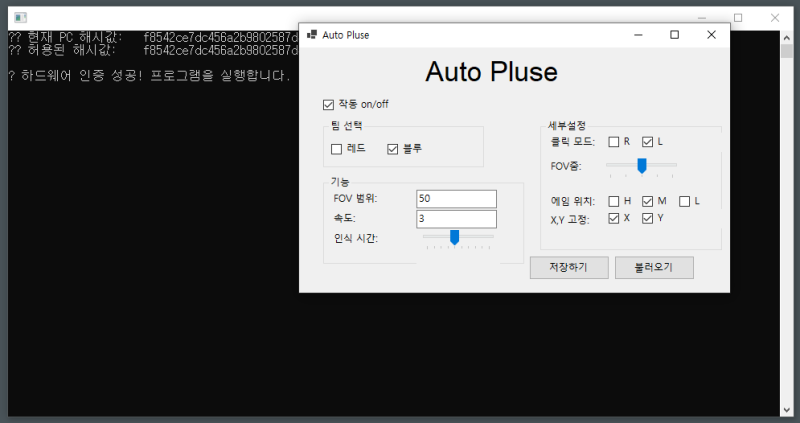Enable the R option for 클릭 모드
Image resolution: width=800 pixels, height=423 pixels.
coord(614,142)
